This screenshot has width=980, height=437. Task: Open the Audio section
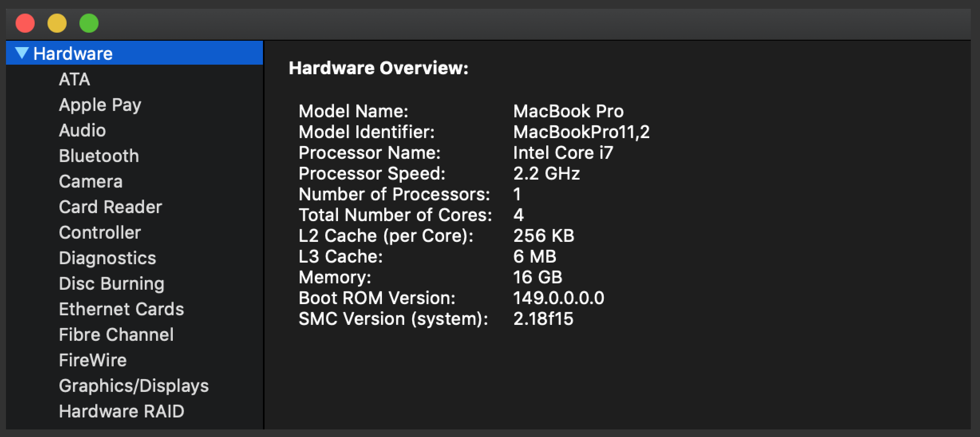coord(83,130)
